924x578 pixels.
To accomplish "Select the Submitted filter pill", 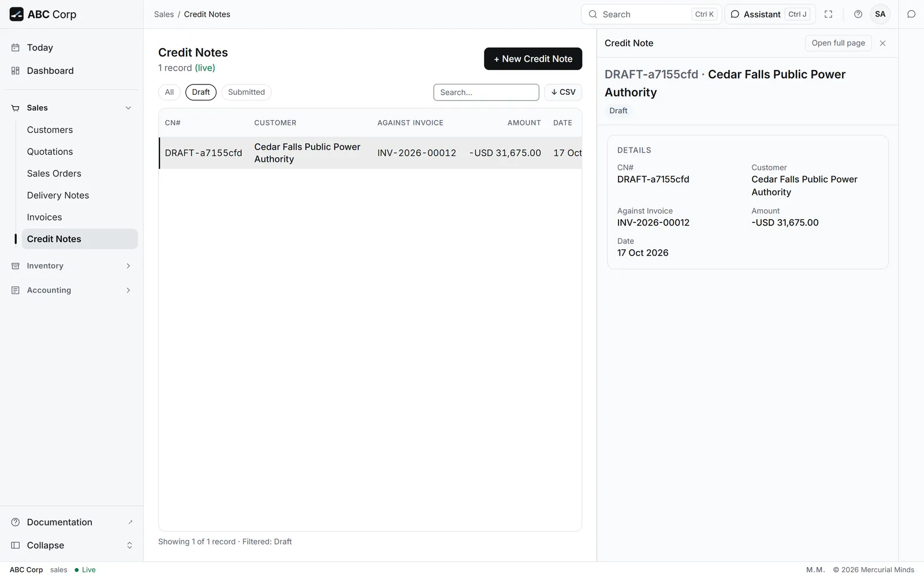I will tap(247, 92).
